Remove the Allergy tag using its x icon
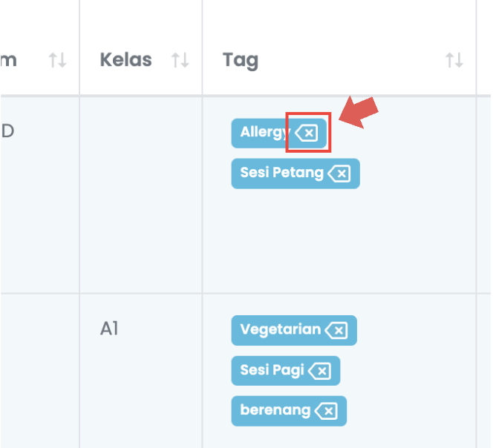 307,133
